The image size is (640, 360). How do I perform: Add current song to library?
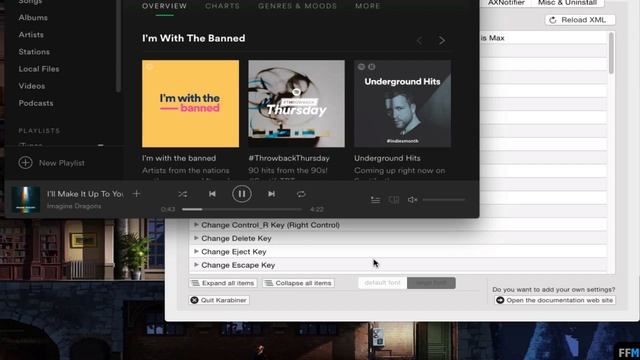136,194
